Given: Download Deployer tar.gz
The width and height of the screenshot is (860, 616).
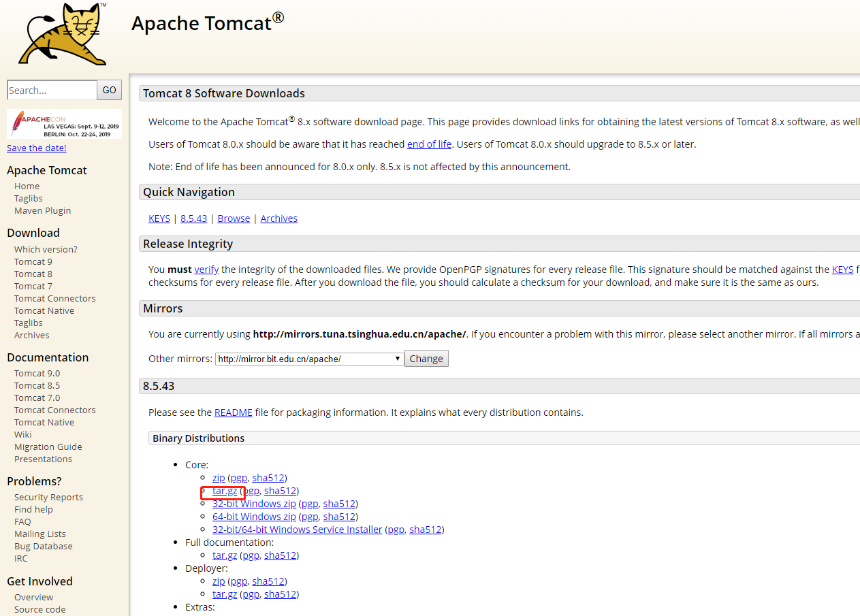Looking at the screenshot, I should (225, 594).
